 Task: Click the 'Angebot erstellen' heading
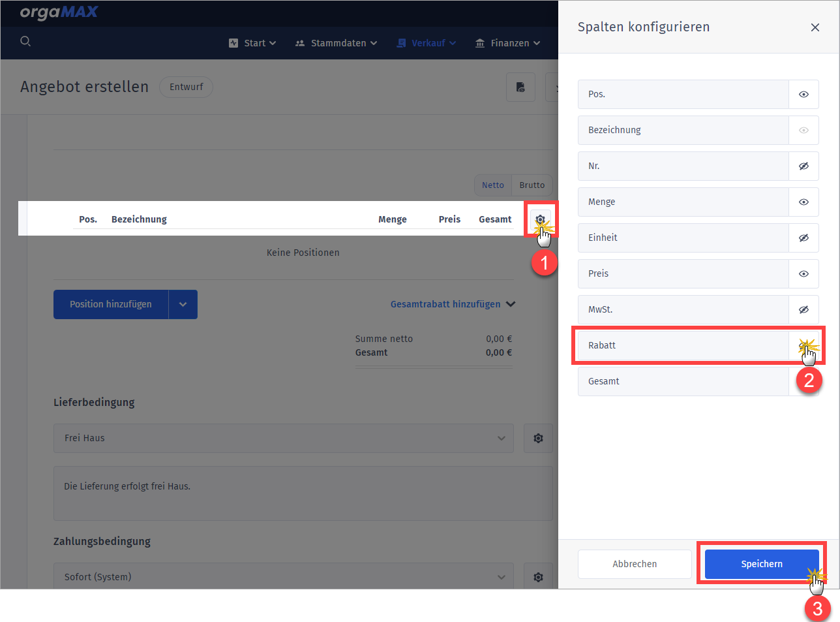[x=85, y=87]
